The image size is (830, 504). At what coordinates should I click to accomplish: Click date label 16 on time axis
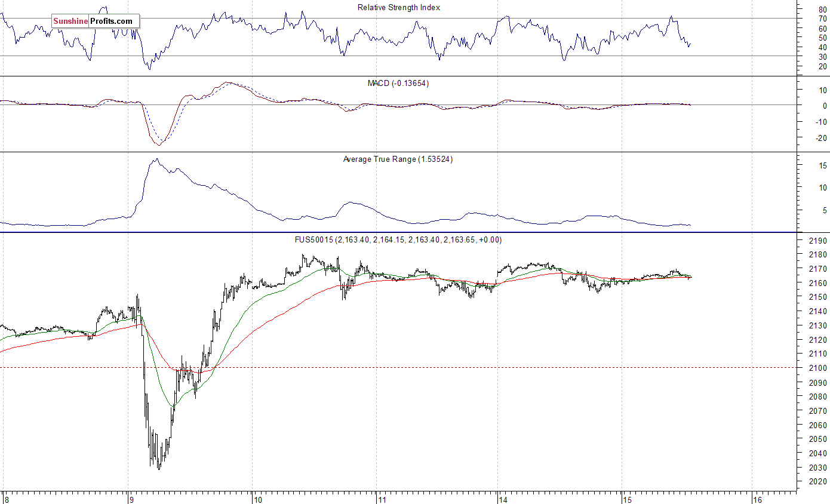[757, 499]
